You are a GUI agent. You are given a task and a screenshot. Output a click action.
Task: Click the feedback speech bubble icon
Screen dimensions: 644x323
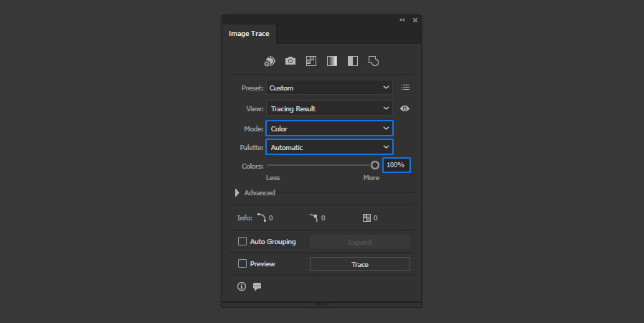coord(257,286)
